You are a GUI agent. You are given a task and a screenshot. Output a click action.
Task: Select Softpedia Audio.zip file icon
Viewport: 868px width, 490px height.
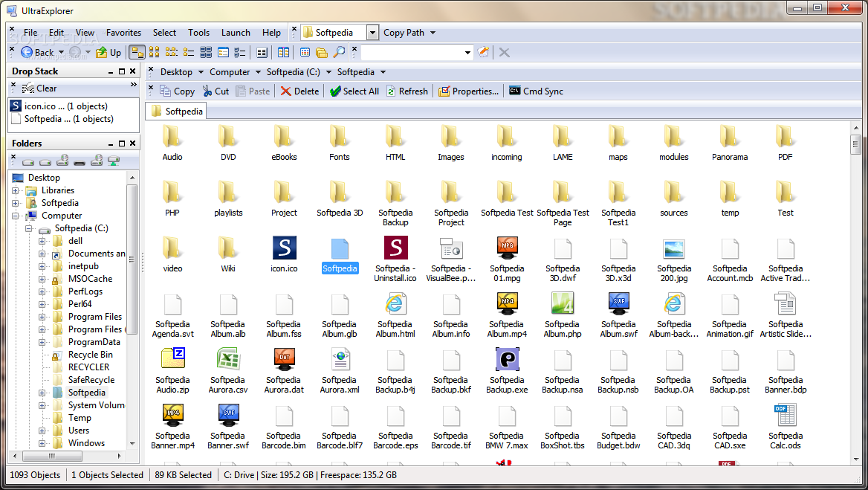(x=172, y=359)
